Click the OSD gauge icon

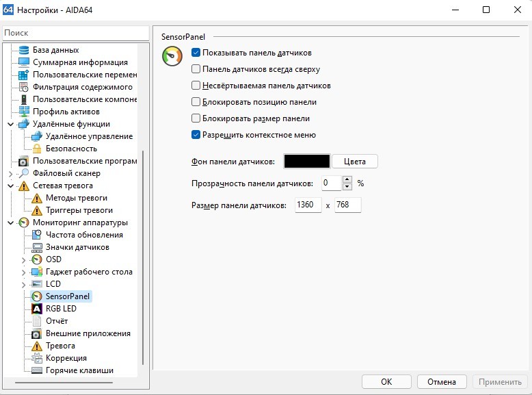tap(37, 259)
